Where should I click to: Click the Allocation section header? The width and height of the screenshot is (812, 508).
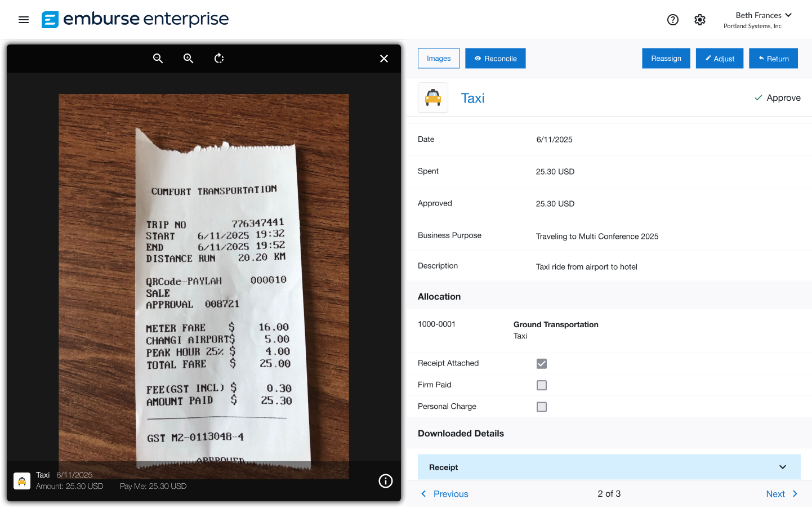(x=439, y=297)
